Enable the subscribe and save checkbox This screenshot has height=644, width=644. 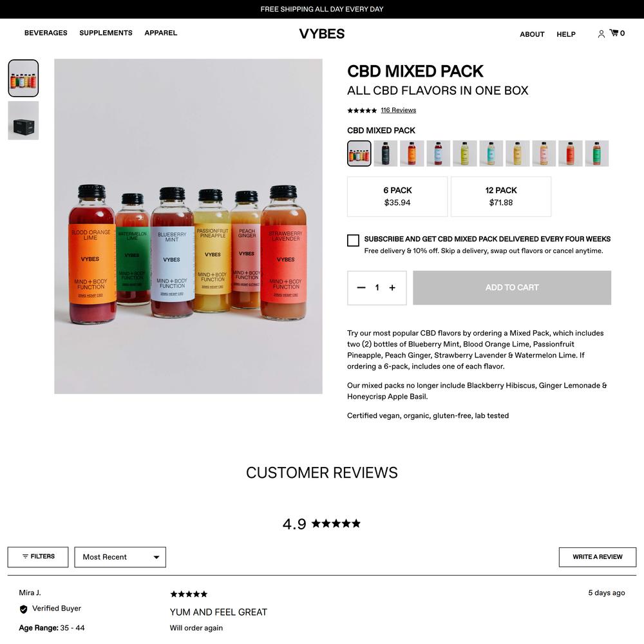tap(353, 240)
